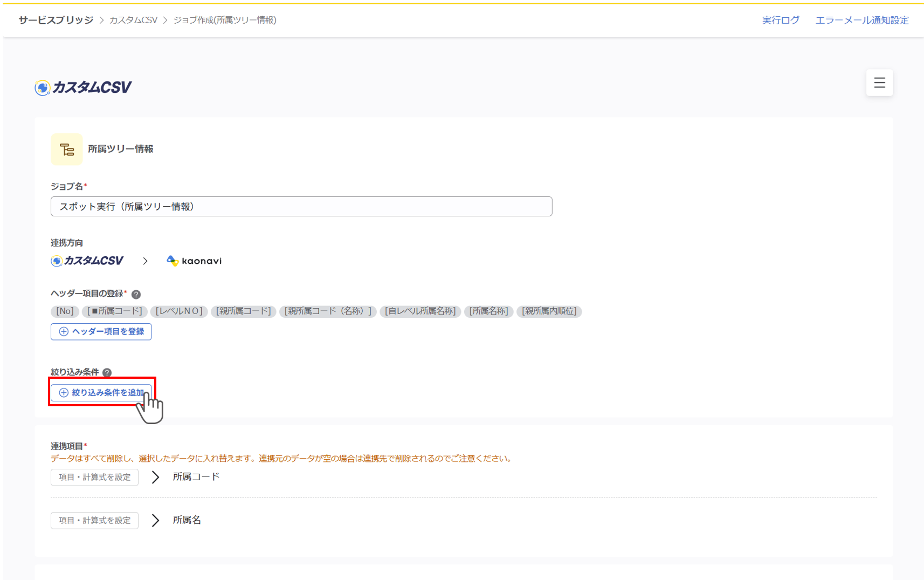This screenshot has height=580, width=924.
Task: Click the kaonavi logo icon
Action: pos(173,261)
